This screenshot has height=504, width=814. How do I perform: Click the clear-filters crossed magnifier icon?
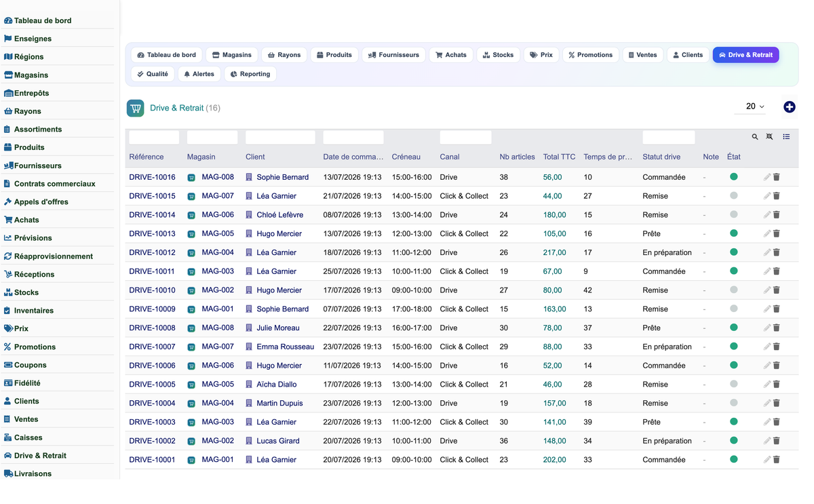(x=769, y=137)
